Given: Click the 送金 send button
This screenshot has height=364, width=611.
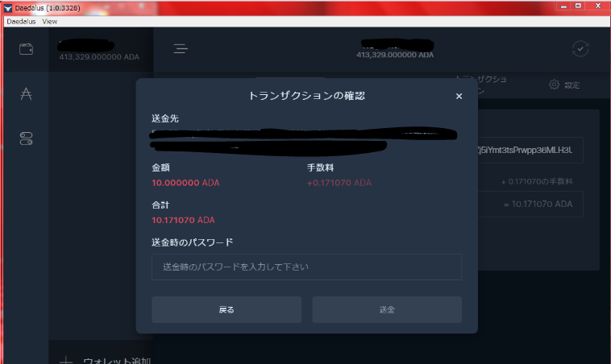Looking at the screenshot, I should [387, 309].
